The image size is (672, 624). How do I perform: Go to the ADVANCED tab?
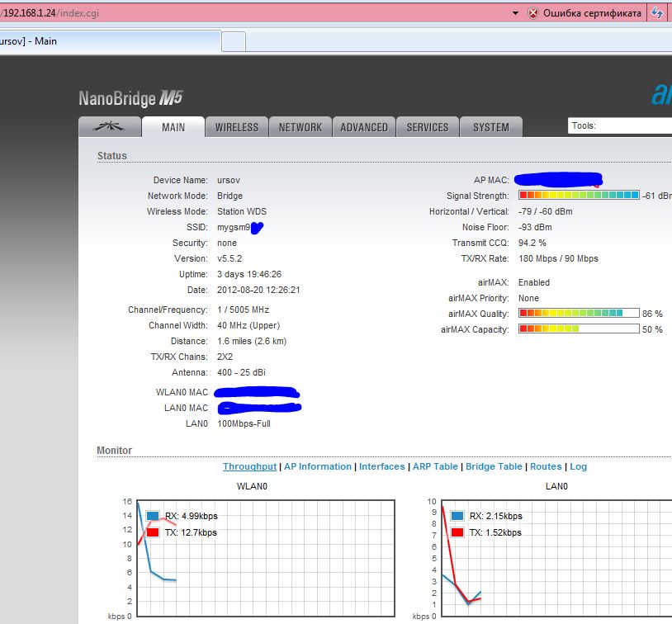[x=364, y=127]
